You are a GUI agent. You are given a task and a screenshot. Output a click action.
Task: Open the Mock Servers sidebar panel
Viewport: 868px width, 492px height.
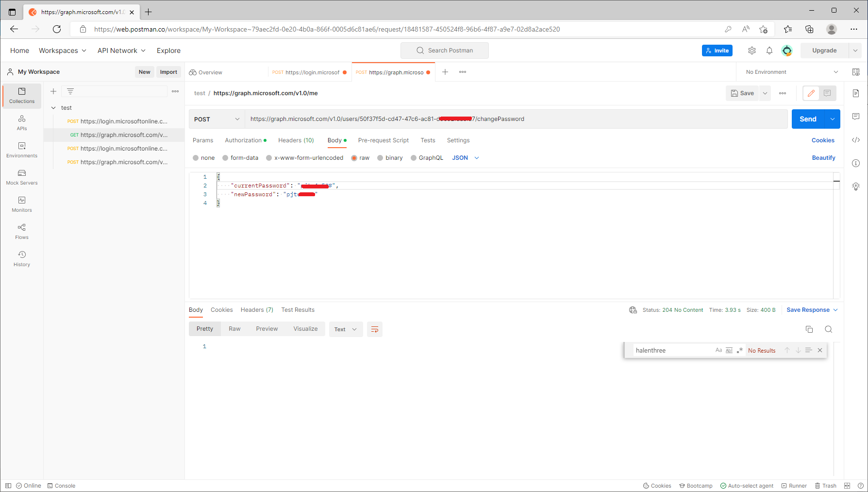(x=22, y=177)
